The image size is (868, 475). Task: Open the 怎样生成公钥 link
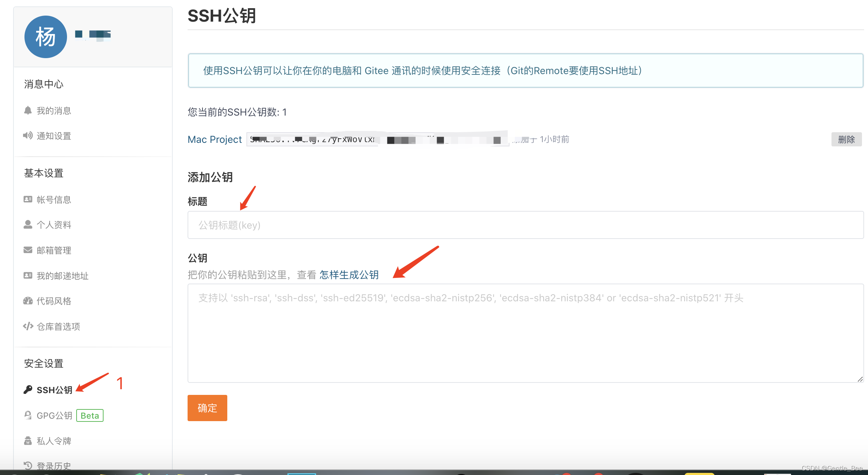(349, 275)
